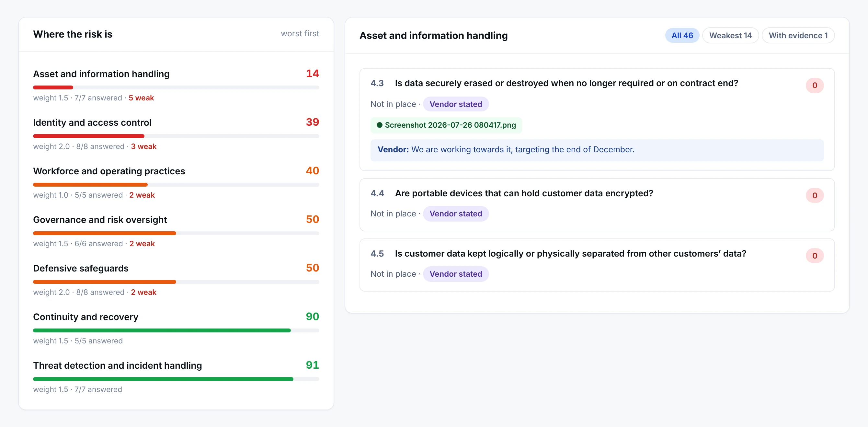Click the score 39 value

click(312, 122)
